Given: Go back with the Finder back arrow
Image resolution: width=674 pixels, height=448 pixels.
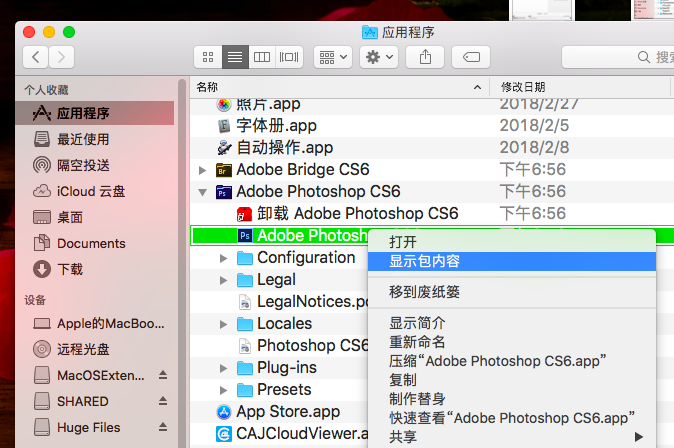Looking at the screenshot, I should (x=36, y=57).
